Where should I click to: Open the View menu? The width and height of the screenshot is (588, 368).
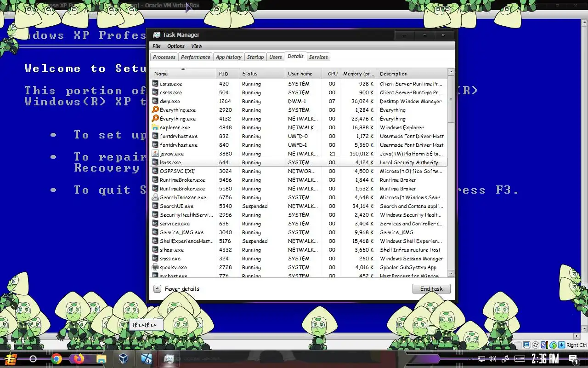tap(197, 46)
